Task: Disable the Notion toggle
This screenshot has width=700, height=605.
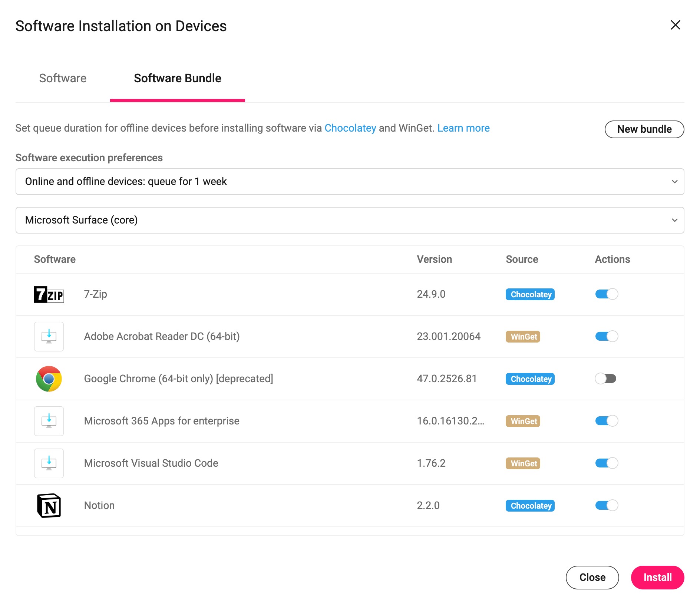Action: [x=607, y=506]
